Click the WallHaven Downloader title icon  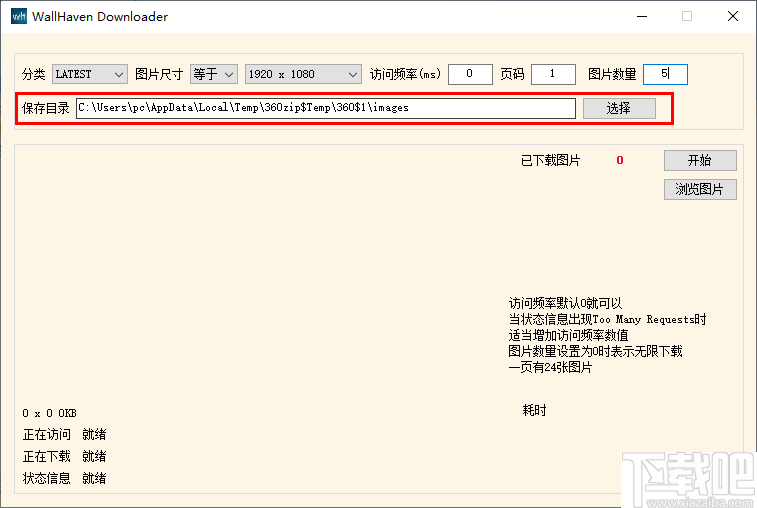coord(19,16)
